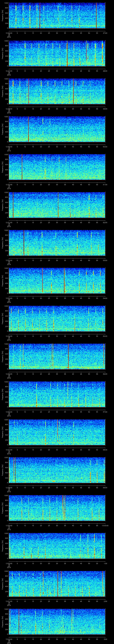The height and width of the screenshot is (644, 114).
Task: Click the 55:00 end time label
Action: (x=105, y=336)
